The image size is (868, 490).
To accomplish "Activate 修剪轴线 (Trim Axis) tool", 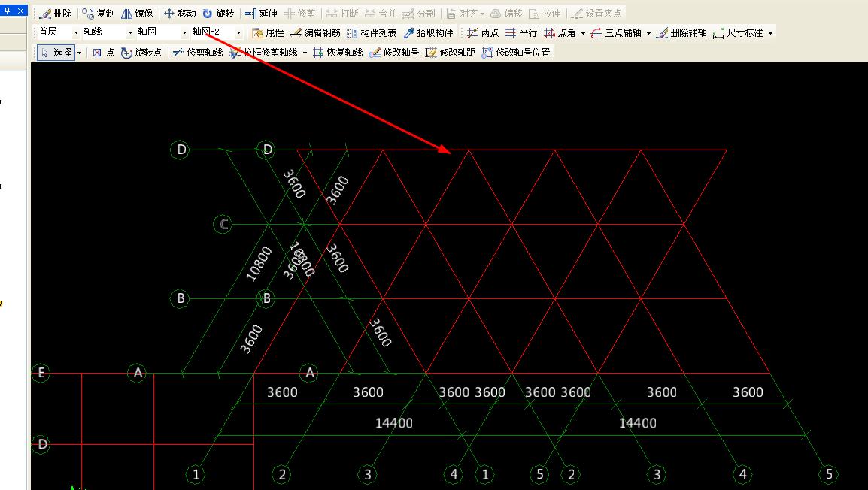I will point(197,52).
